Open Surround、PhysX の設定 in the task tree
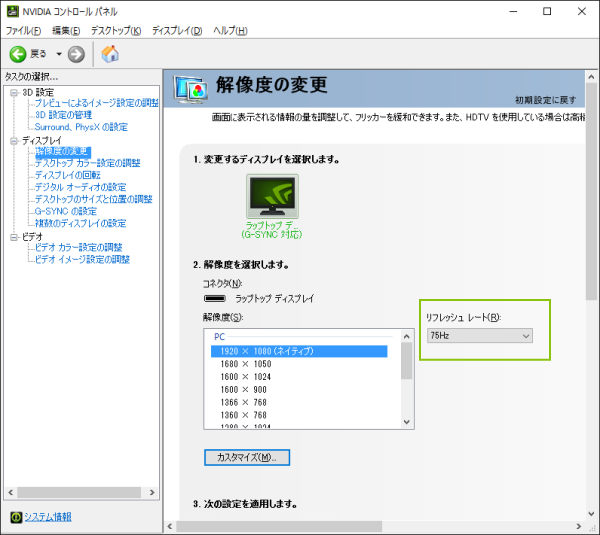The image size is (600, 535). (x=81, y=127)
